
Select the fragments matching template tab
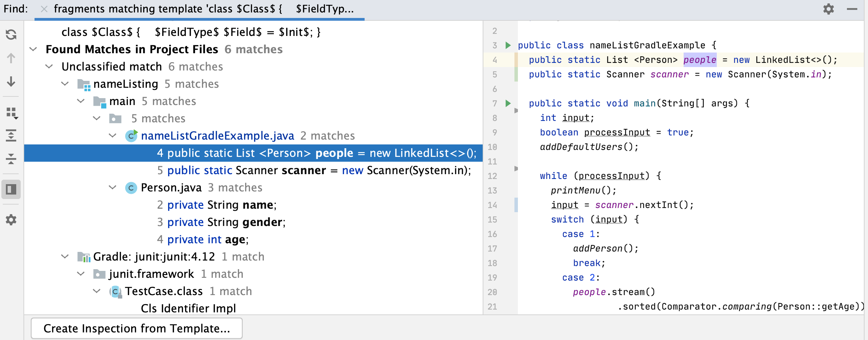pyautogui.click(x=204, y=9)
